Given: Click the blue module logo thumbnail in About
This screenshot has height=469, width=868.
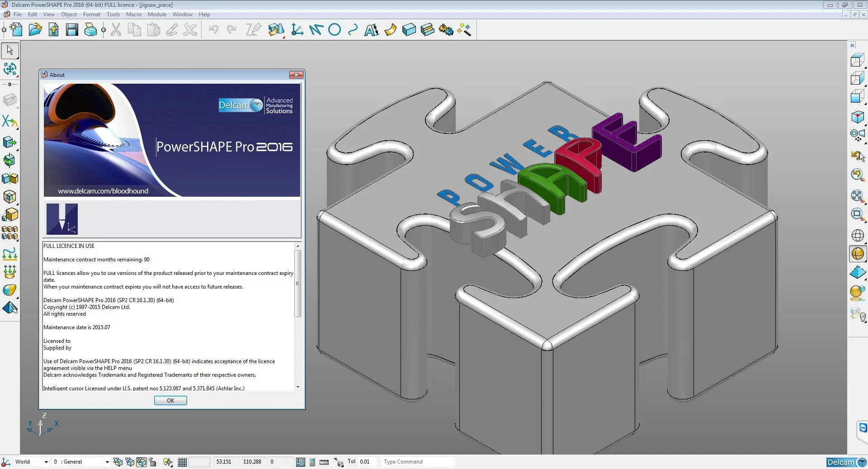Looking at the screenshot, I should coord(62,219).
